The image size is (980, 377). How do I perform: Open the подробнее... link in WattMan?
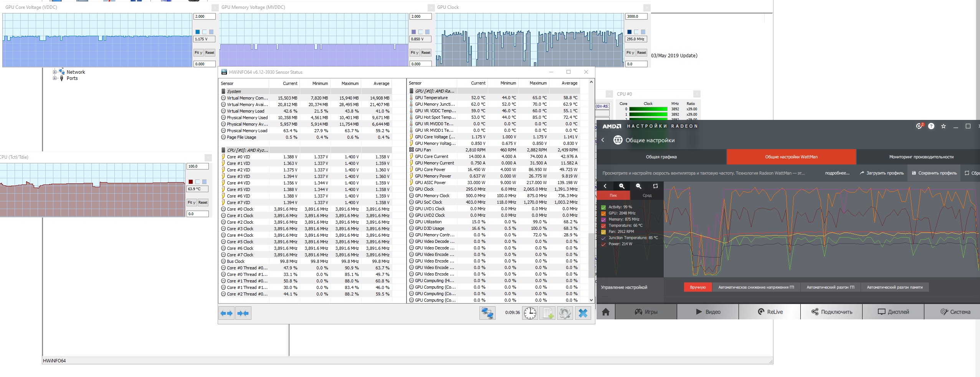pyautogui.click(x=837, y=173)
